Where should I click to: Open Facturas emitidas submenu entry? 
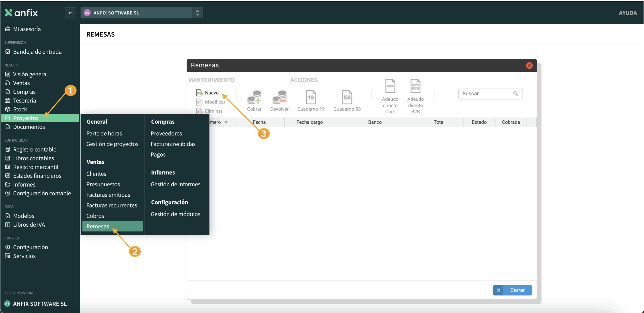pyautogui.click(x=108, y=195)
